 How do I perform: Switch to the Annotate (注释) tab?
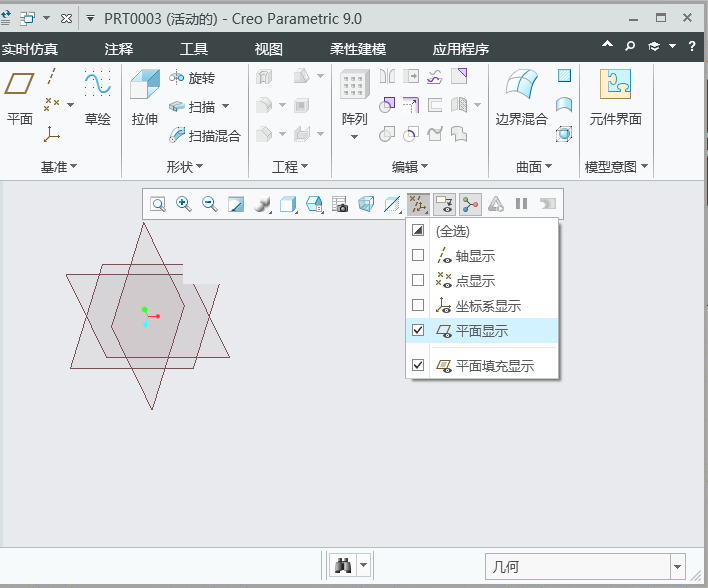[119, 49]
